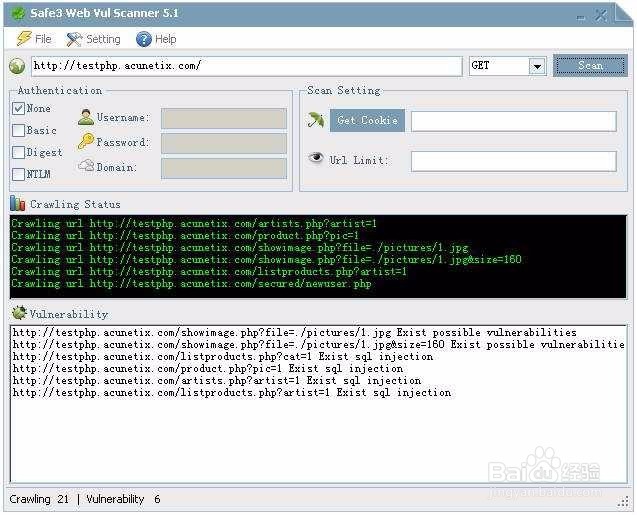Click the target URL input field
The height and width of the screenshot is (515, 637).
point(247,66)
